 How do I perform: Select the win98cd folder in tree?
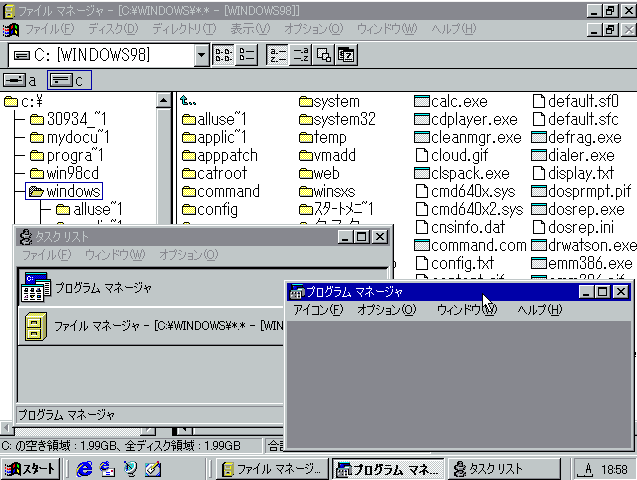tap(64, 173)
